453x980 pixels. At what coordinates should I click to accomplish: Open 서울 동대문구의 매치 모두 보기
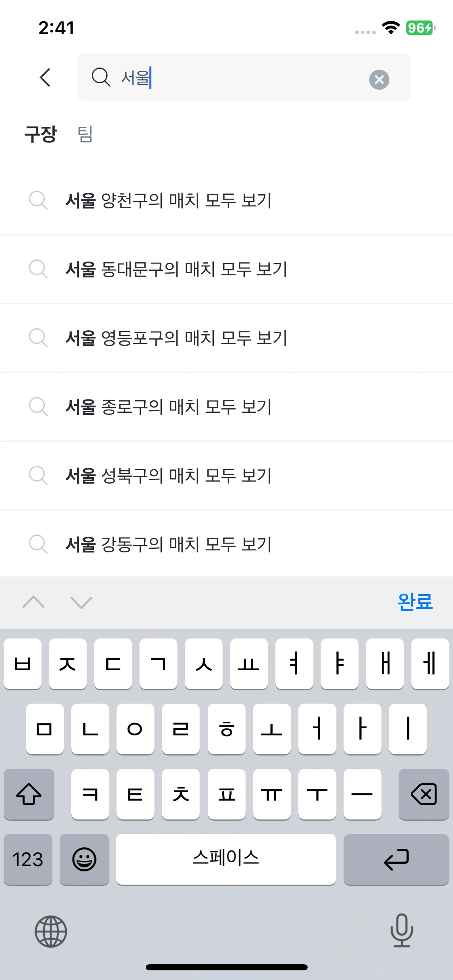pos(176,269)
